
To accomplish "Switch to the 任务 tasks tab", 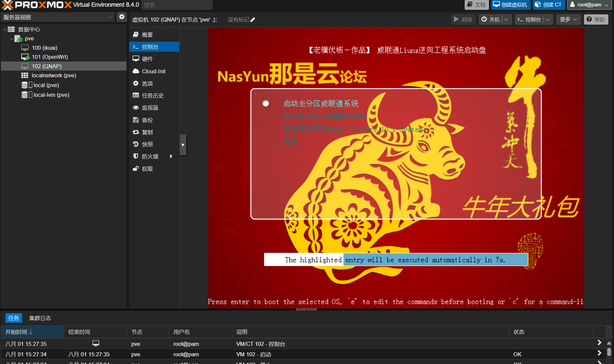I will click(x=14, y=318).
